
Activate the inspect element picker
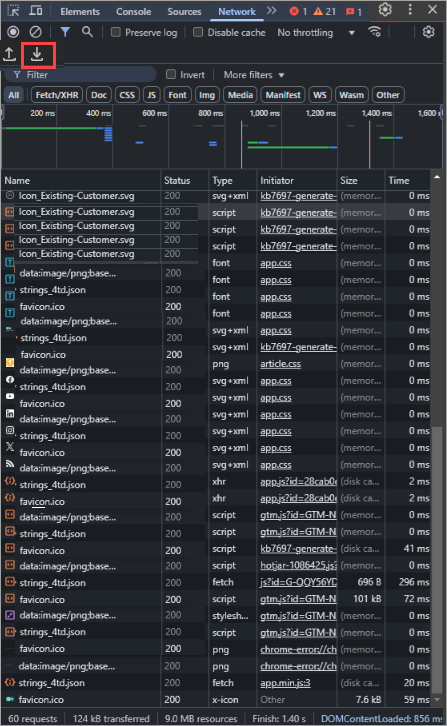pyautogui.click(x=13, y=10)
